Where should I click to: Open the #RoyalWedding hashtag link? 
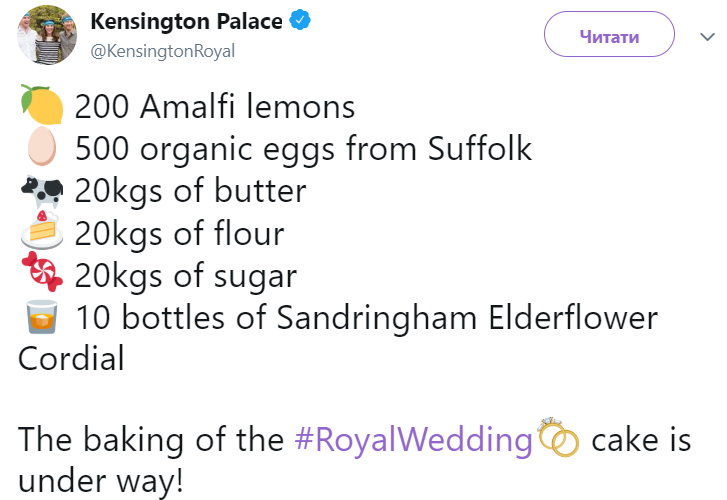pyautogui.click(x=413, y=440)
